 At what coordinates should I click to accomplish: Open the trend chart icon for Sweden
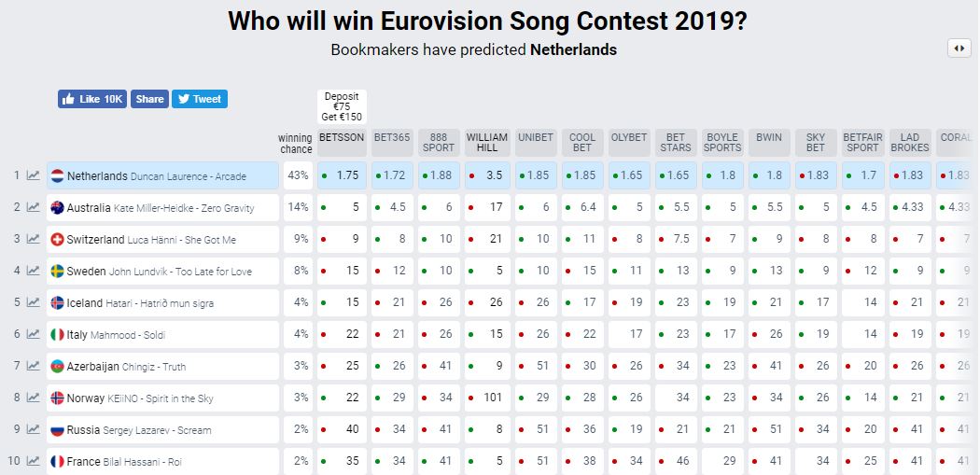pyautogui.click(x=33, y=271)
